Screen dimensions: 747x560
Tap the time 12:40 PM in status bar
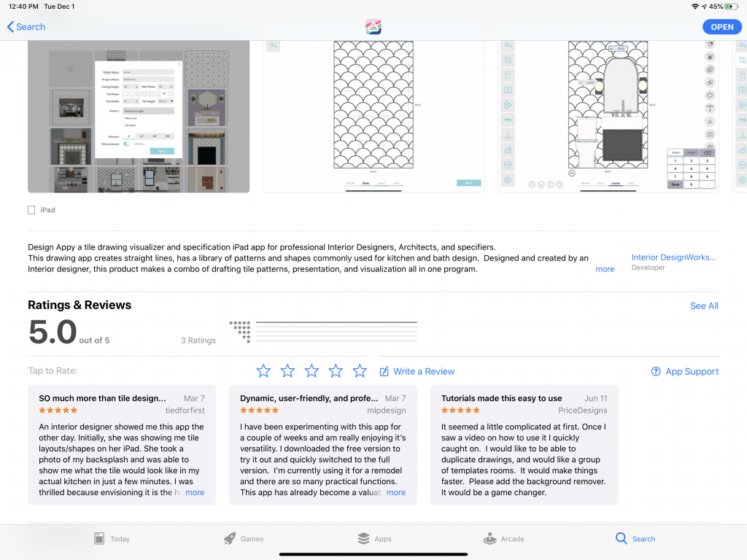tap(23, 7)
